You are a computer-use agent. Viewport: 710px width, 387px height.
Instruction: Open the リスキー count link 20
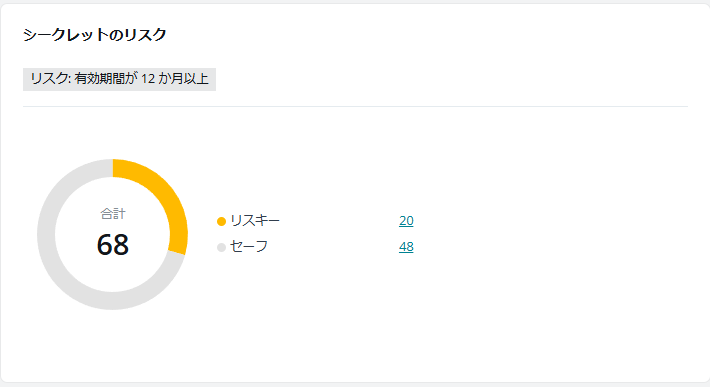click(406, 221)
